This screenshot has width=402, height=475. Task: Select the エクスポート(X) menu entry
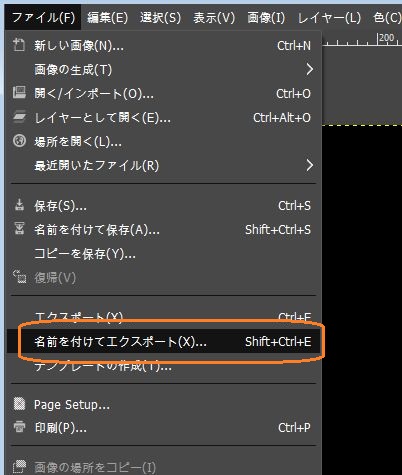(164, 317)
